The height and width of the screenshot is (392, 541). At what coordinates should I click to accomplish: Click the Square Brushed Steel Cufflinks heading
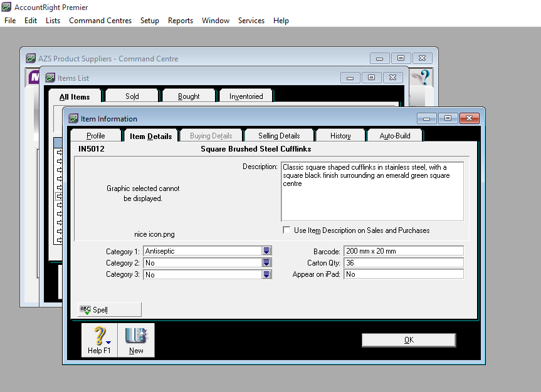pos(256,148)
